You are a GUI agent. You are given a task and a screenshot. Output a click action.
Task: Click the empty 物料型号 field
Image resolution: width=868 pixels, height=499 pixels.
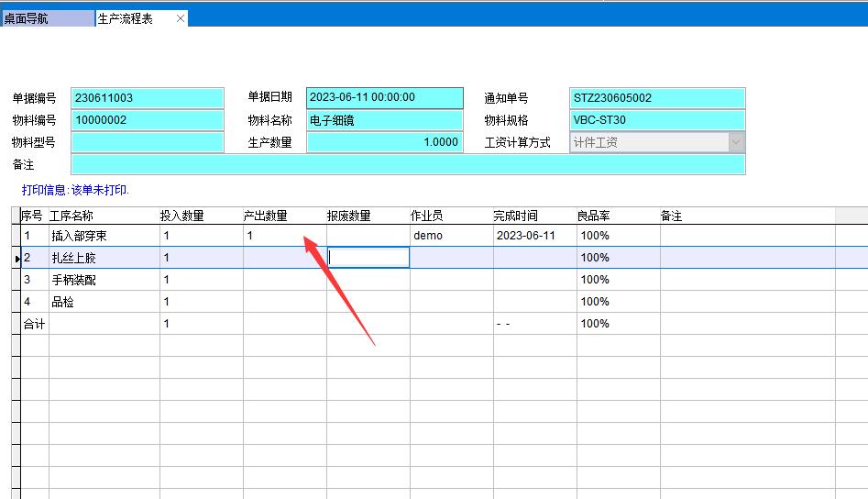pos(147,142)
